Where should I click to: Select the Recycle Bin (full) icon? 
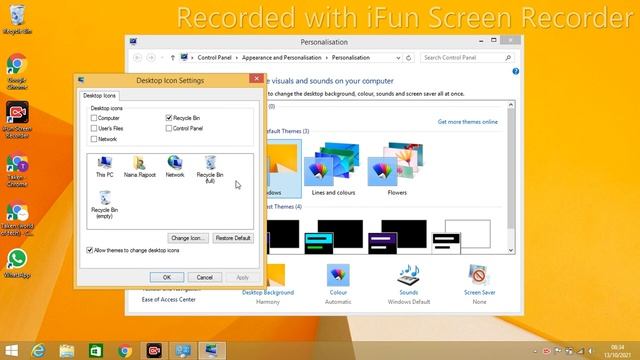tap(210, 169)
